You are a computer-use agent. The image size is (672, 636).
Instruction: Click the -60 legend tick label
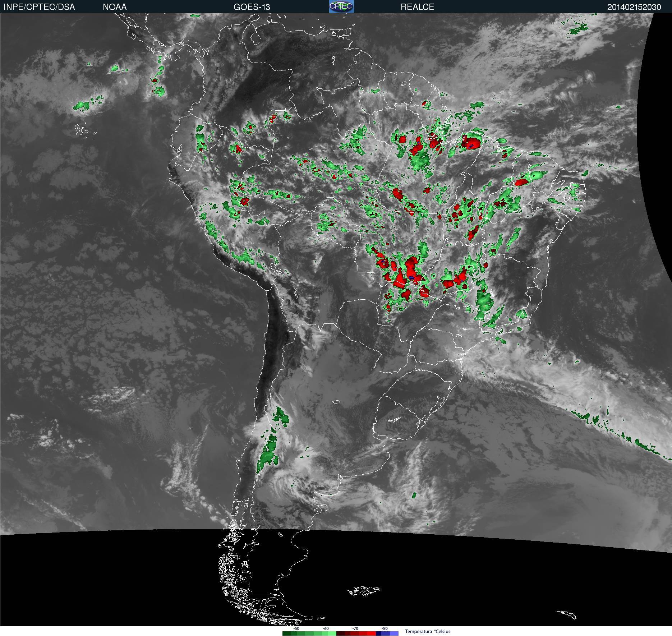pyautogui.click(x=326, y=628)
